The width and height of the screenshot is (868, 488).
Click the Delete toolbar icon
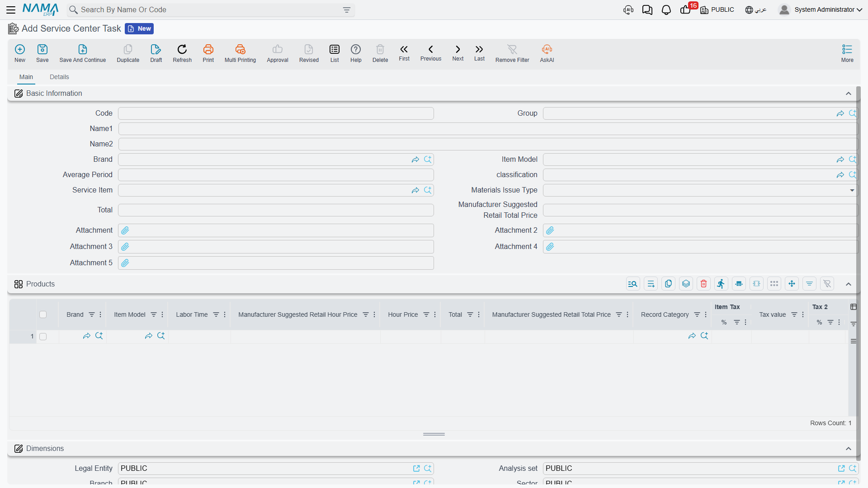(x=380, y=53)
